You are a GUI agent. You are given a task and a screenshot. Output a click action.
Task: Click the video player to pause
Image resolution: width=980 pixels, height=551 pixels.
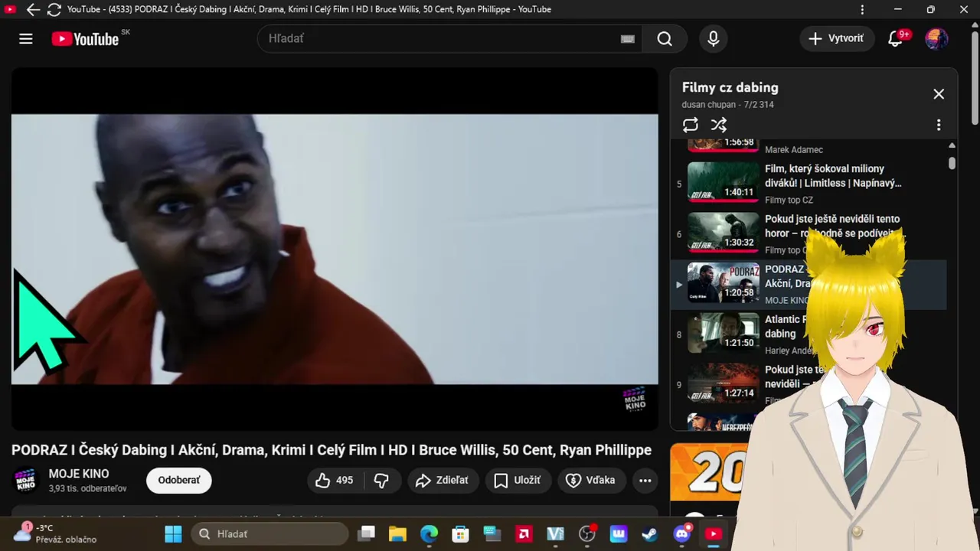pyautogui.click(x=335, y=249)
